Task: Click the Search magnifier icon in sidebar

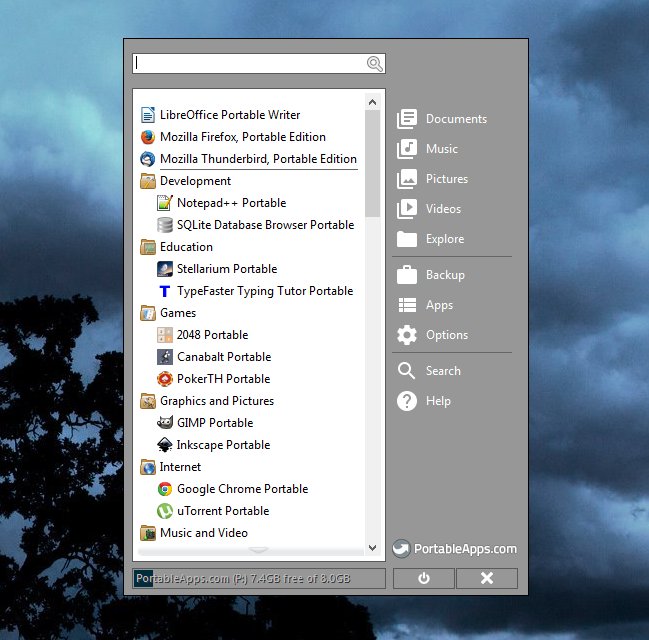Action: [x=406, y=371]
